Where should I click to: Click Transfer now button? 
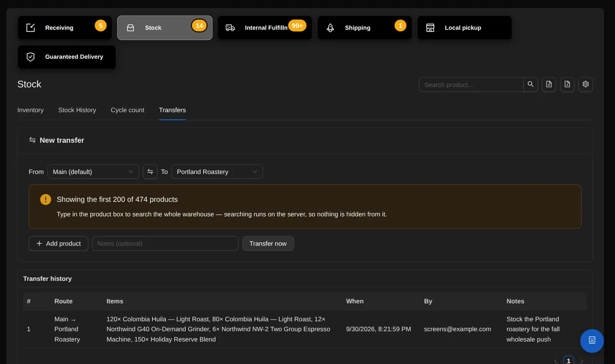point(268,243)
